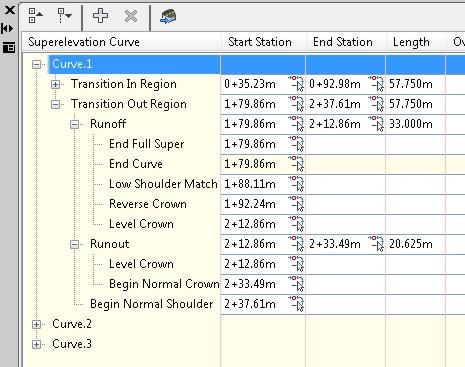Pick end station for Transition In Region
Screen dimensions: 465x367
pos(376,84)
